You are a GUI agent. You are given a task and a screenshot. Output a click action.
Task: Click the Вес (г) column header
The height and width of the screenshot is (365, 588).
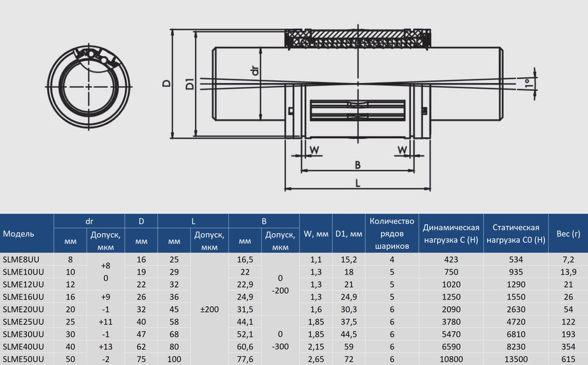(568, 234)
